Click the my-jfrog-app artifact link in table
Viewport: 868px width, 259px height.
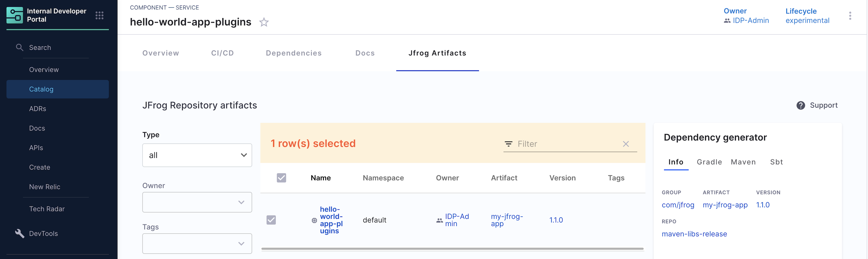[506, 220]
